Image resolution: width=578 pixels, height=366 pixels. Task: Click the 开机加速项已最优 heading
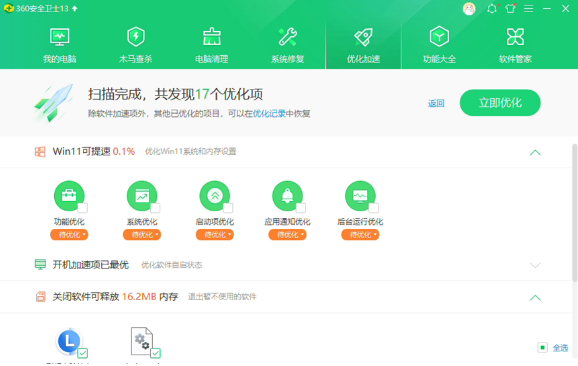(x=91, y=265)
